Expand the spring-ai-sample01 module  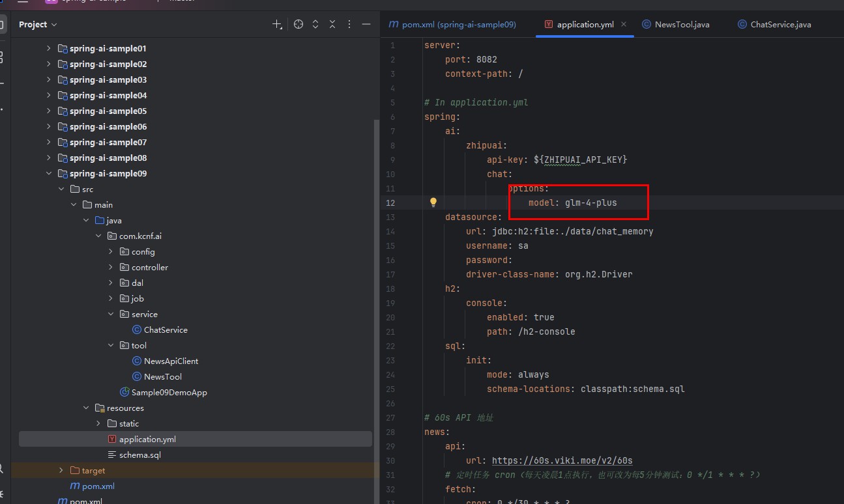tap(48, 48)
